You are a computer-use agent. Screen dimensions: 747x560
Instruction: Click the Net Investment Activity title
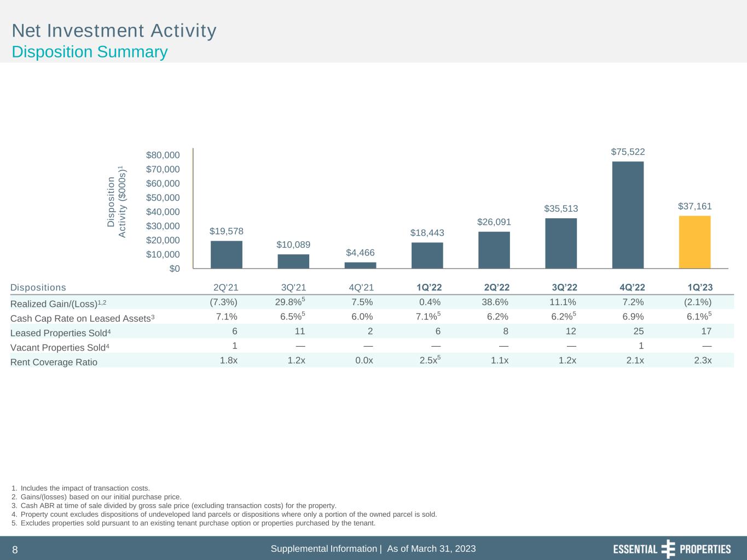tap(114, 31)
